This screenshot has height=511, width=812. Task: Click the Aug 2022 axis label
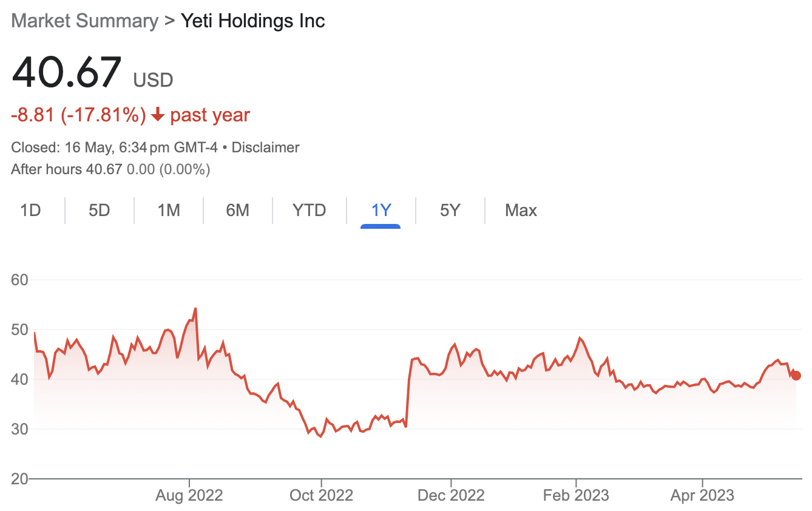point(189,495)
